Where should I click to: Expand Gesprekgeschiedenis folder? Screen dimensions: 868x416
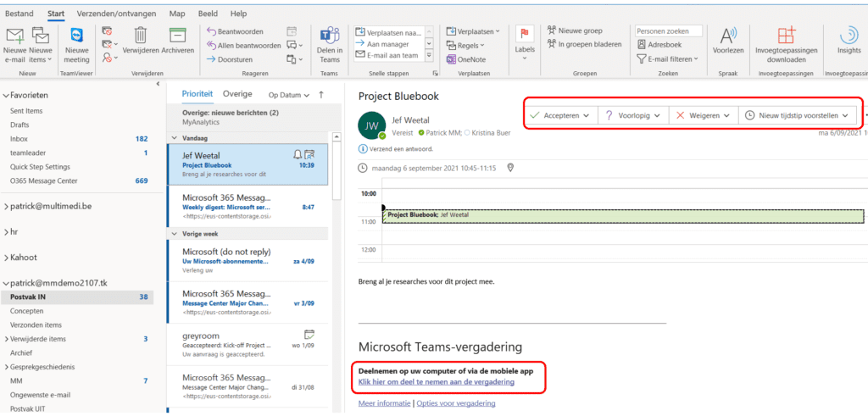pyautogui.click(x=7, y=367)
